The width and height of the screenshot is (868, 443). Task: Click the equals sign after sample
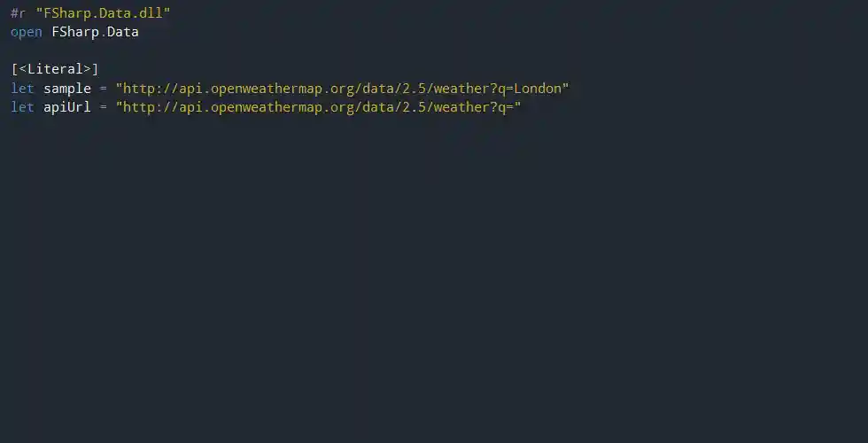tap(104, 89)
